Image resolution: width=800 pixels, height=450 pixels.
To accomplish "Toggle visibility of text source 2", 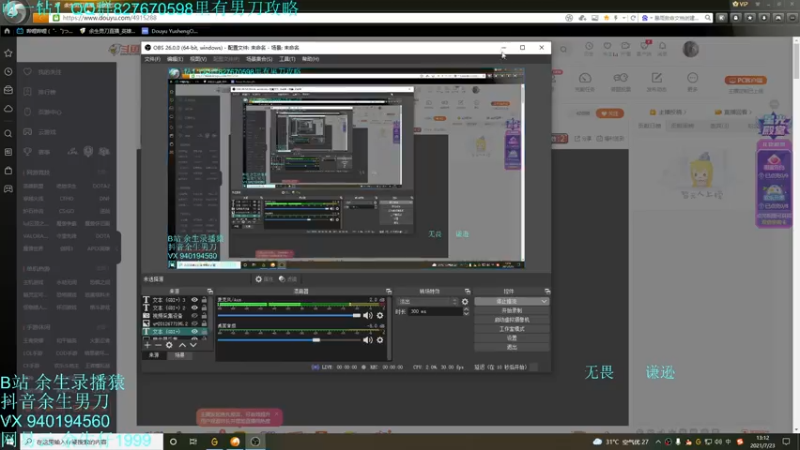I will pyautogui.click(x=194, y=308).
